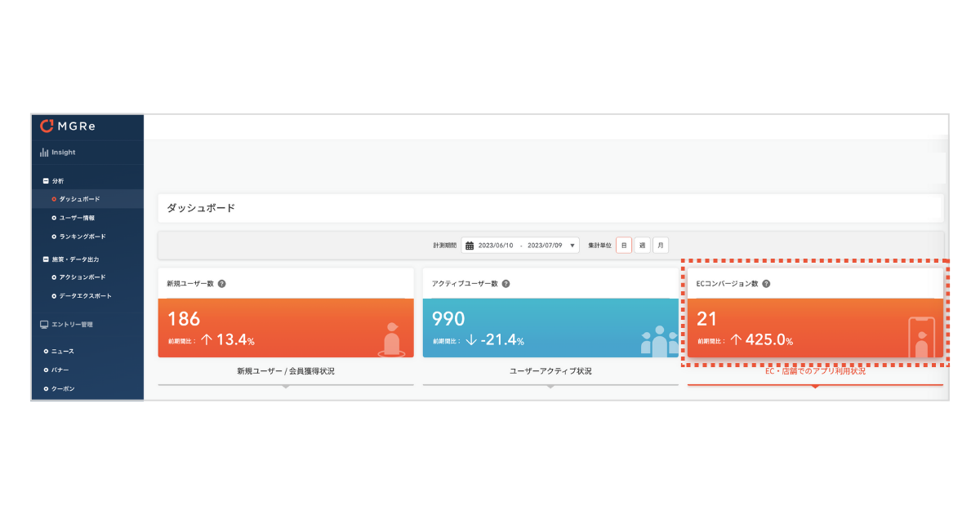The height and width of the screenshot is (514, 980).
Task: Click the calendar icon in date range
Action: tap(470, 246)
